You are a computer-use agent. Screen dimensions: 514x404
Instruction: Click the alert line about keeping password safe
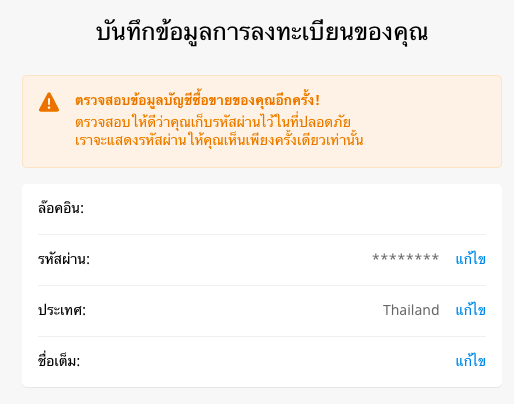click(x=213, y=122)
